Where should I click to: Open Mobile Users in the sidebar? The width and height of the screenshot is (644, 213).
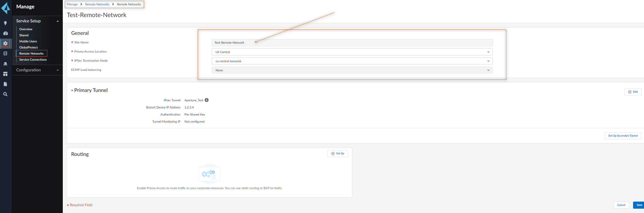pos(28,41)
